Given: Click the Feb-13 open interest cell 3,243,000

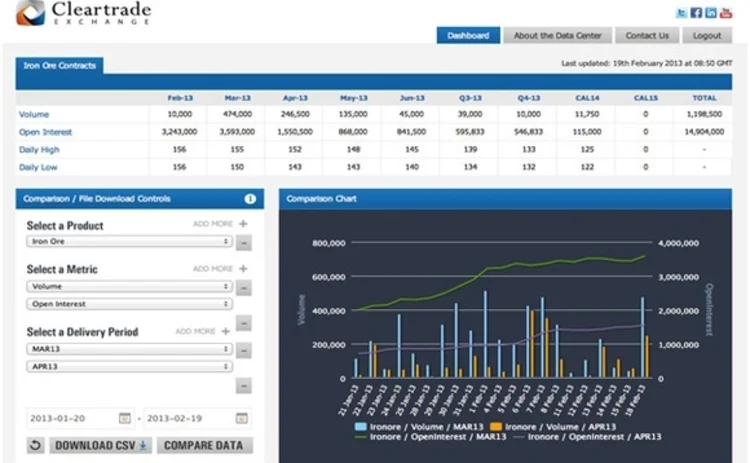Looking at the screenshot, I should click(x=179, y=132).
